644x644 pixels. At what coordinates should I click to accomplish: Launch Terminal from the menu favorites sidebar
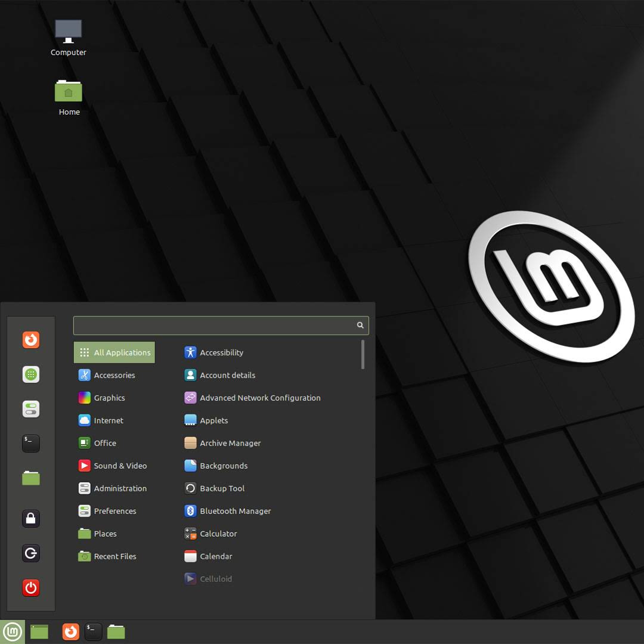[31, 443]
